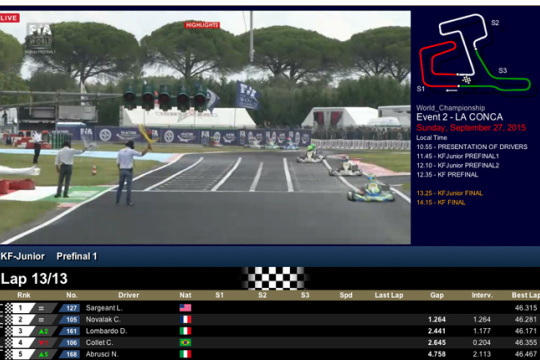This screenshot has width=540, height=360.
Task: Click the unchanged position sign for Sargeant
Action: (41, 308)
